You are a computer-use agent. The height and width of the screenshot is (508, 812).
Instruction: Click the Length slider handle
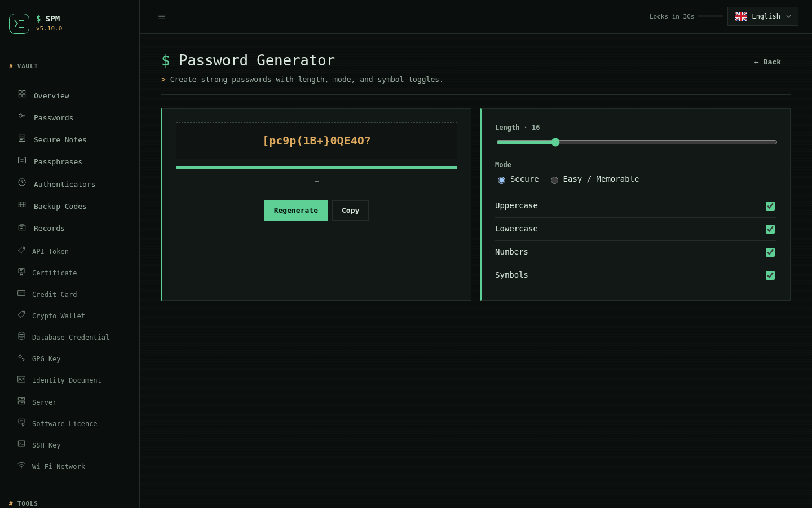[x=555, y=142]
